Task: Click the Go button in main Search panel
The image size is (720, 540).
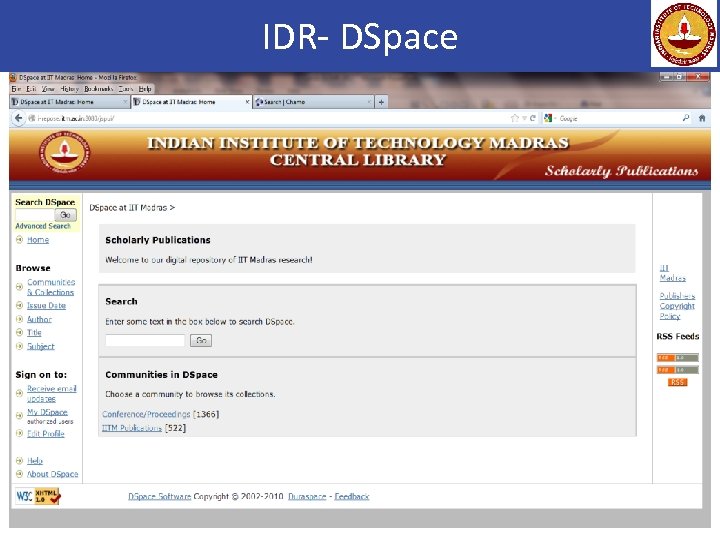Action: pos(201,340)
